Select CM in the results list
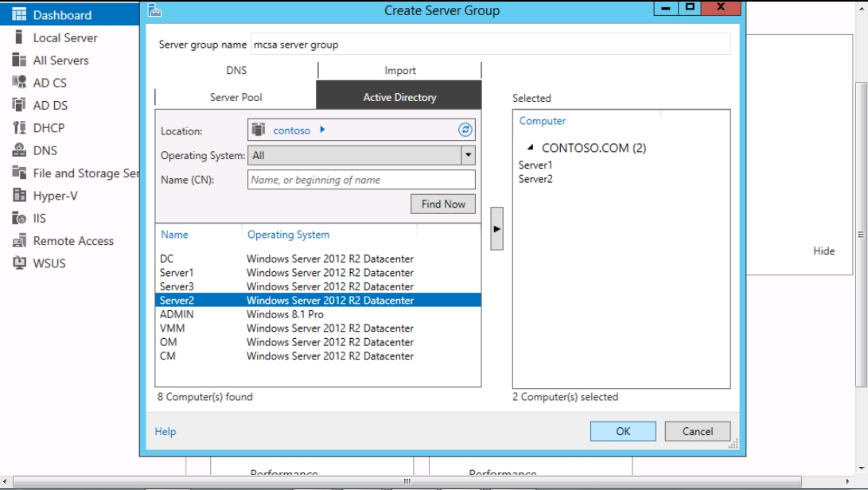 point(317,356)
